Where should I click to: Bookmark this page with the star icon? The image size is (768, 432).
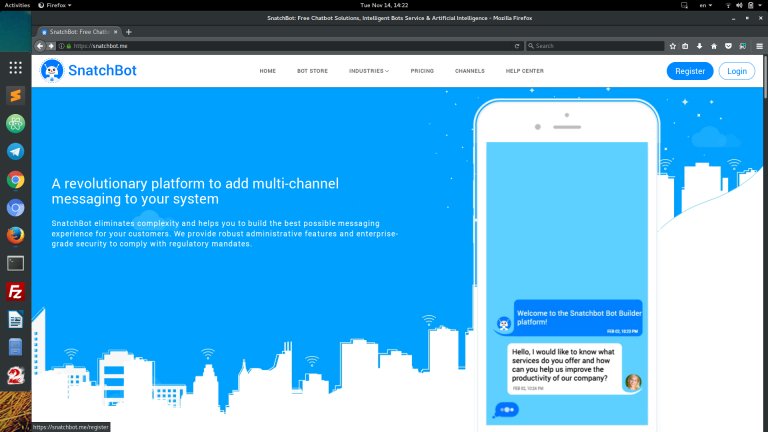click(672, 46)
